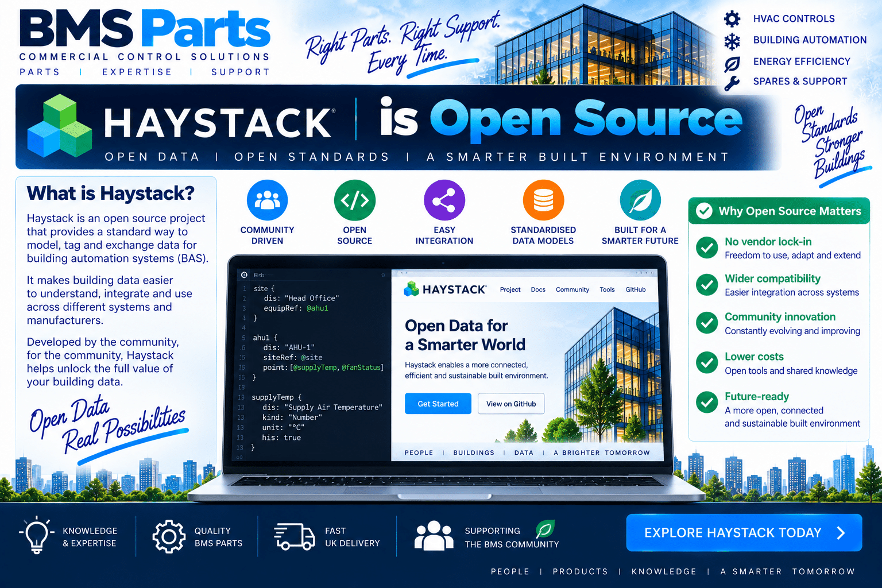Click the ENERGY EFFICIENCY label
Image resolution: width=882 pixels, height=588 pixels.
point(802,61)
